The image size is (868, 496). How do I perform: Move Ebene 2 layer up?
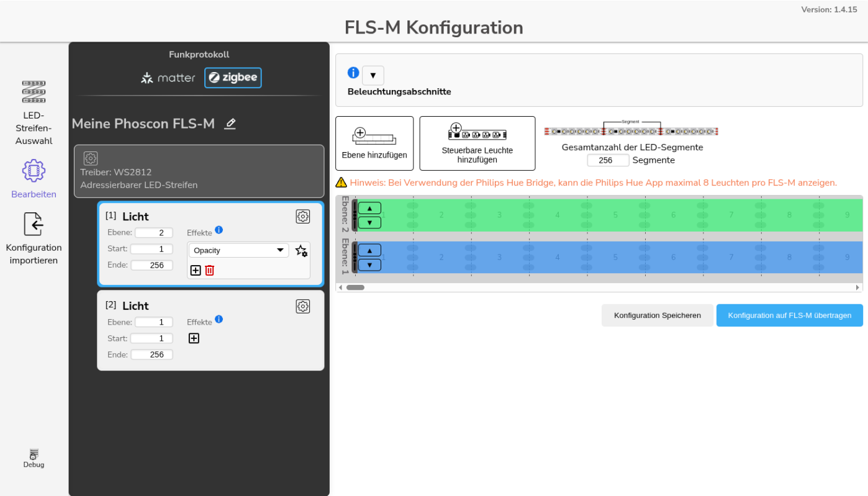[369, 208]
